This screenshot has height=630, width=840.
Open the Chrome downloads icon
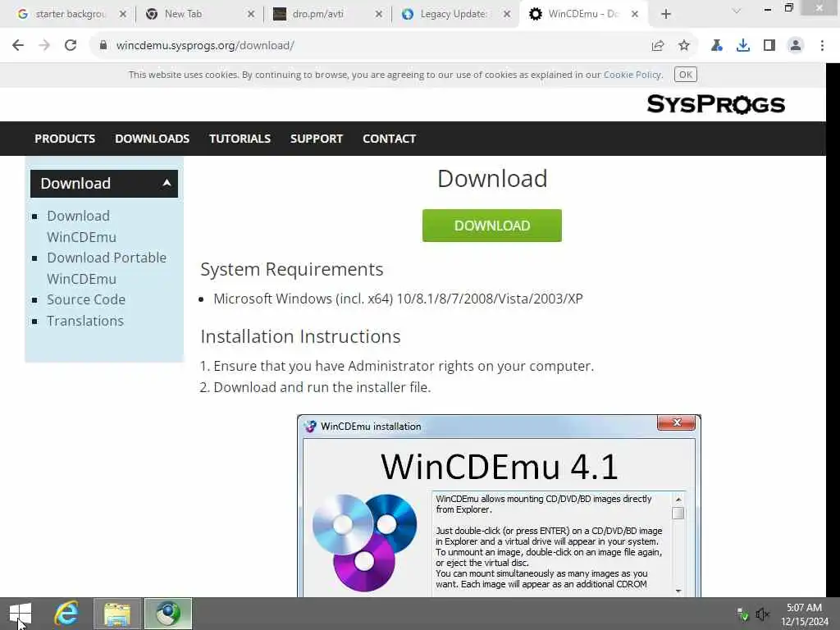pyautogui.click(x=743, y=46)
